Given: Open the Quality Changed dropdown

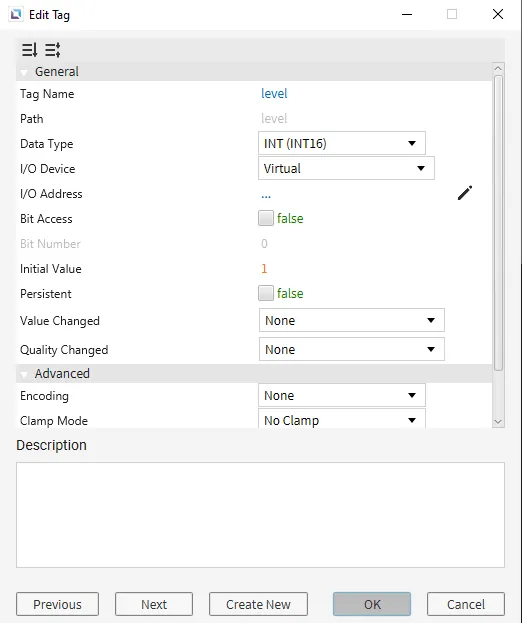Looking at the screenshot, I should coord(352,349).
